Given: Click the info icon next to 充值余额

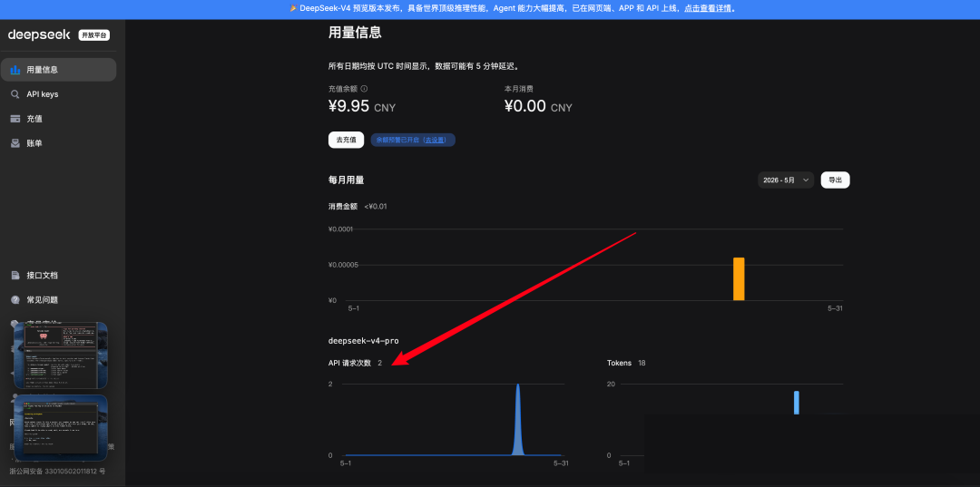Looking at the screenshot, I should (365, 89).
